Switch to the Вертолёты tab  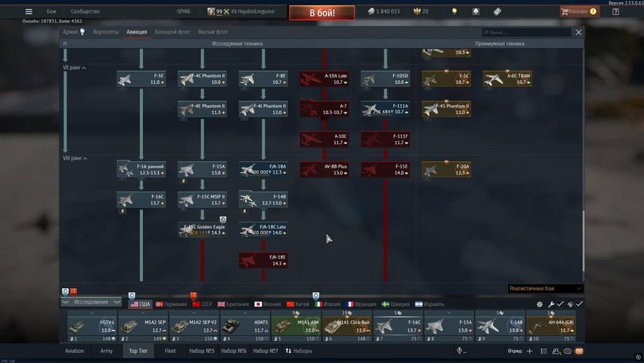click(106, 32)
